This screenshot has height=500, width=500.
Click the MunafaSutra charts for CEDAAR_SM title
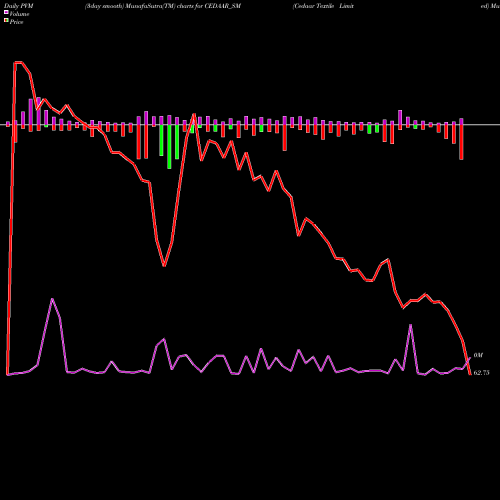(x=163, y=6)
